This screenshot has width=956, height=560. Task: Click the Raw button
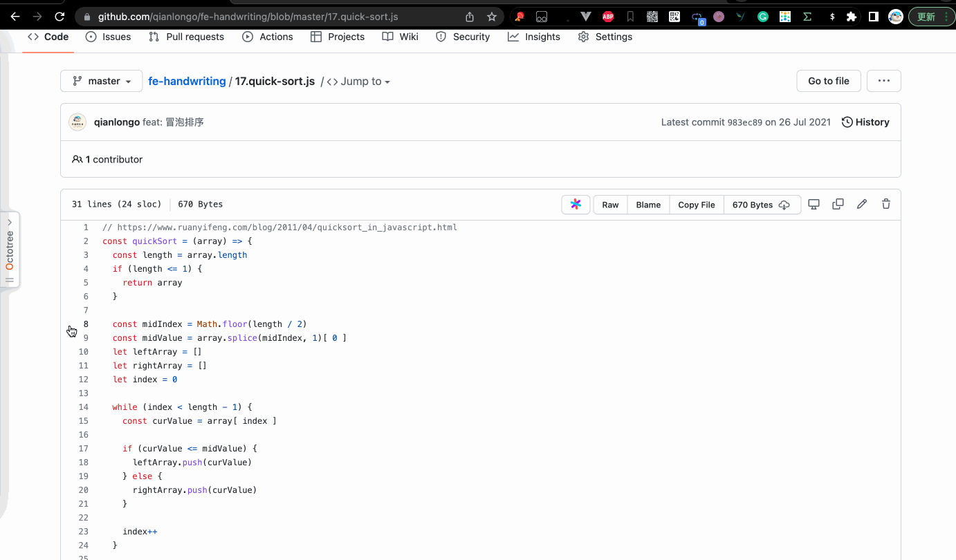610,205
